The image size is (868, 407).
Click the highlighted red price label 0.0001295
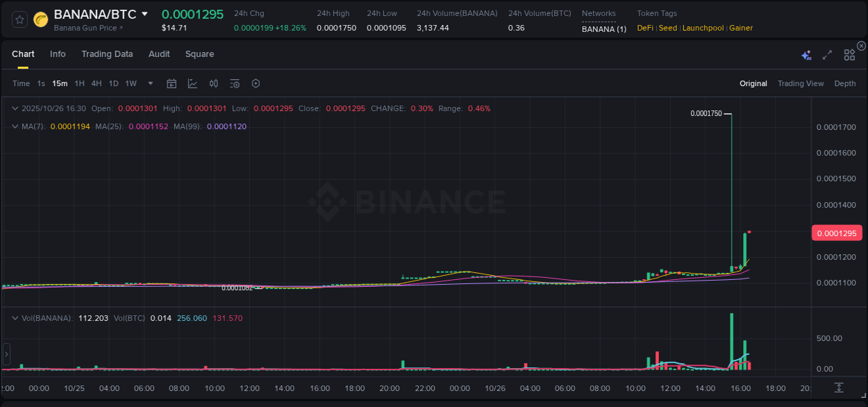(x=836, y=233)
